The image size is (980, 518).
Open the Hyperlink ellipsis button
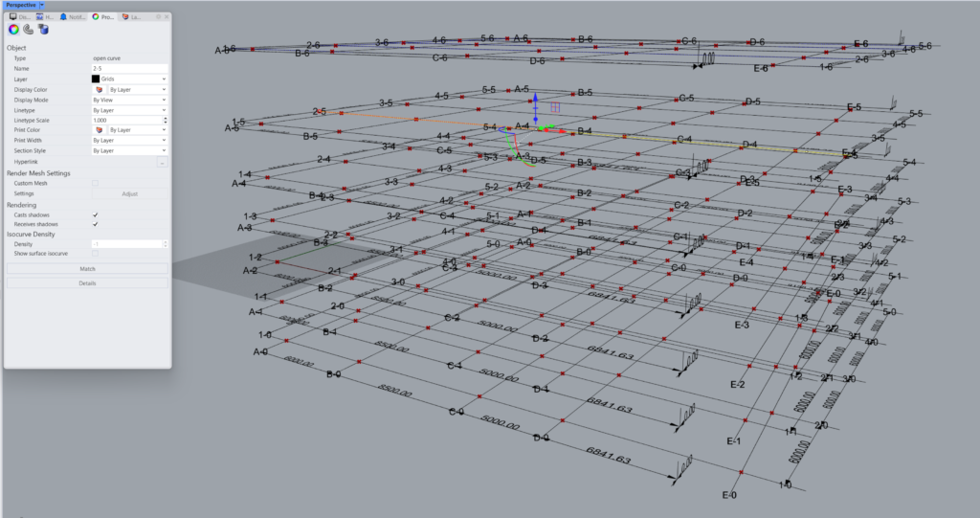[x=162, y=162]
